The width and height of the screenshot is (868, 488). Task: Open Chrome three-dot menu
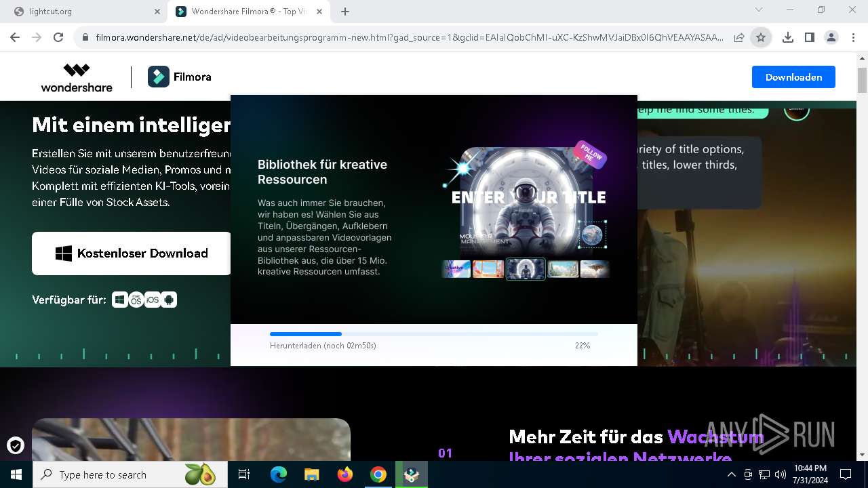852,38
